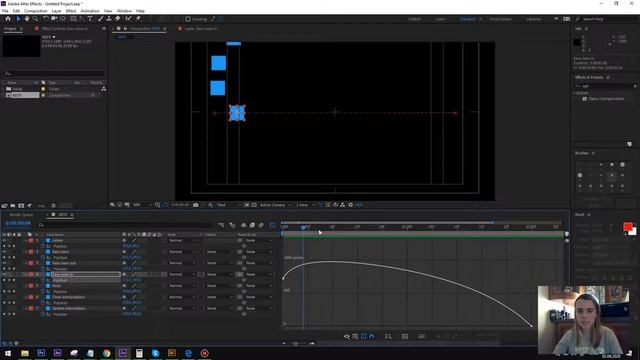Click the Frame Blending enable icon in timeline

pyautogui.click(x=252, y=225)
